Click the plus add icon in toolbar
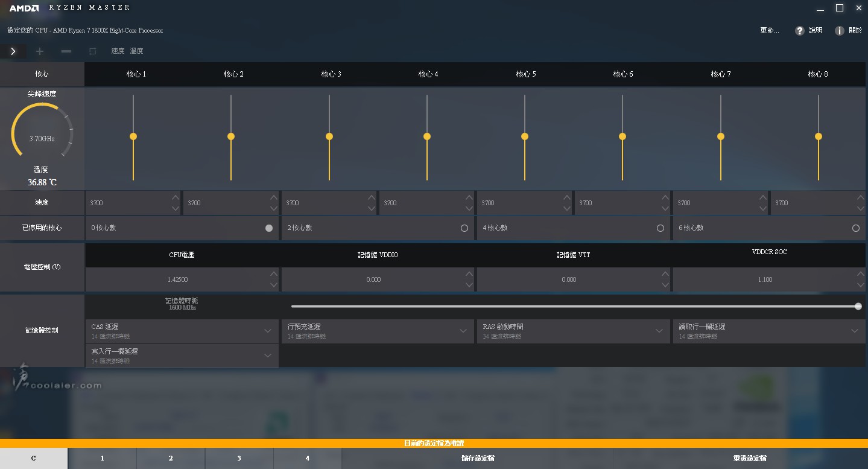The width and height of the screenshot is (868, 469). [40, 51]
